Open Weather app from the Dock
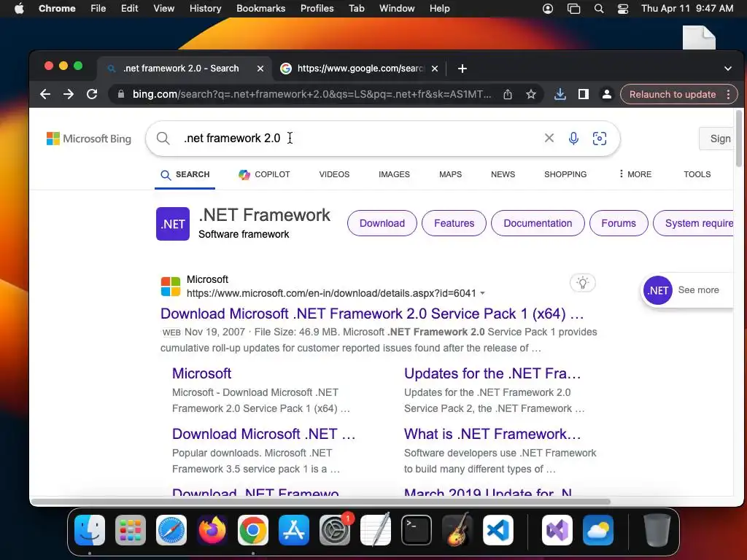Image resolution: width=747 pixels, height=560 pixels. tap(598, 530)
